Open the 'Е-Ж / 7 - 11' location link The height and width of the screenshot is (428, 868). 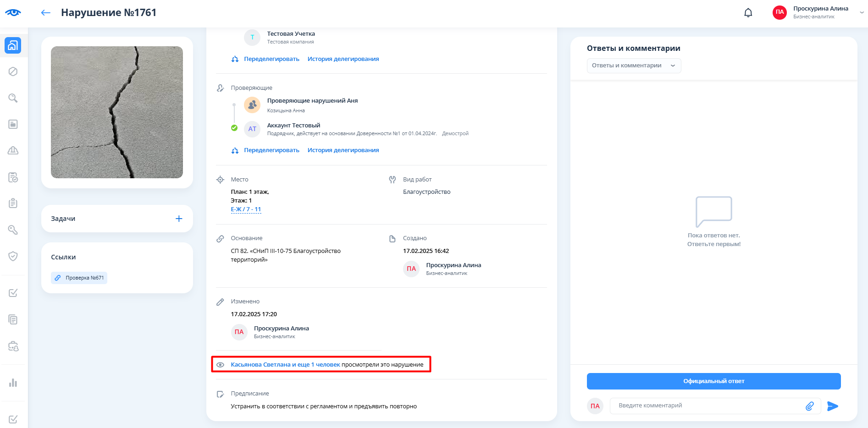[246, 209]
